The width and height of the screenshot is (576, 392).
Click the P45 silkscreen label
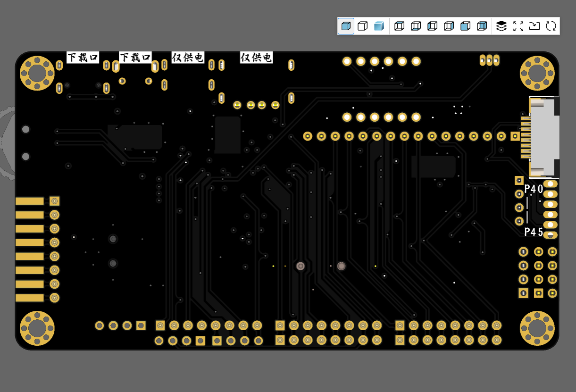(x=534, y=232)
